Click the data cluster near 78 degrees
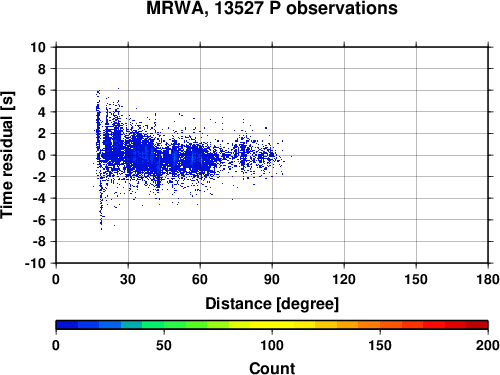 [x=243, y=153]
